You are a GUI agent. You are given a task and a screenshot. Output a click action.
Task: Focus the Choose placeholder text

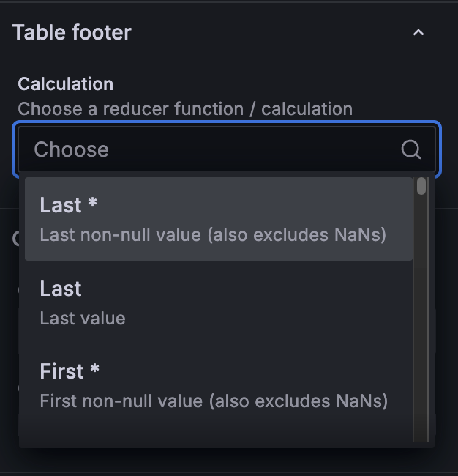pos(71,149)
